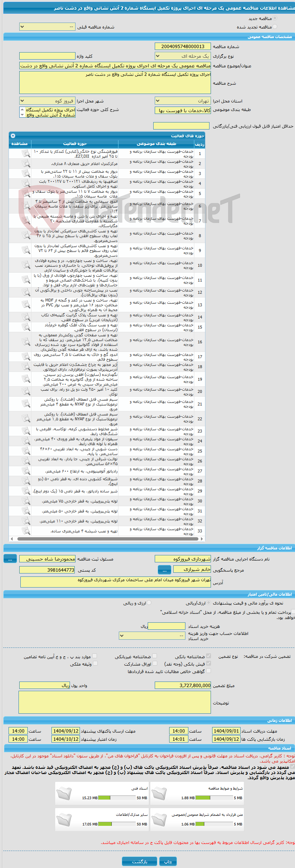Open the اسناد فنی folder icon
The width and height of the screenshot is (295, 868).
(x=64, y=794)
